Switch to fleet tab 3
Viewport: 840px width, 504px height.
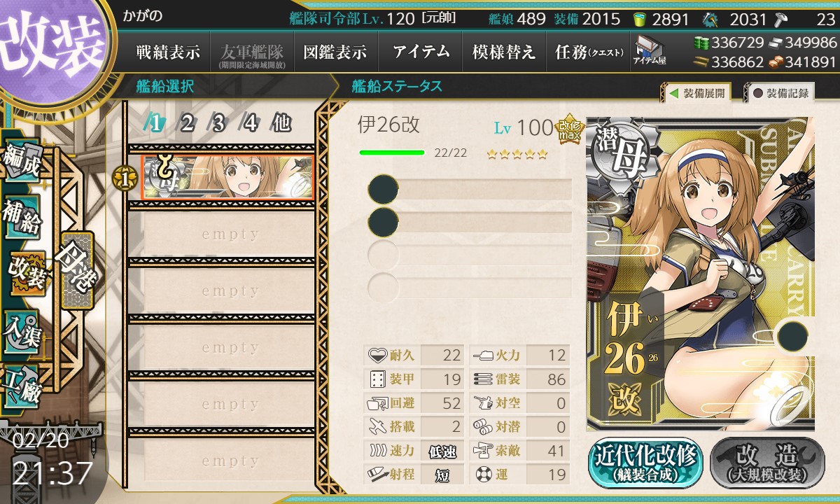(x=218, y=123)
